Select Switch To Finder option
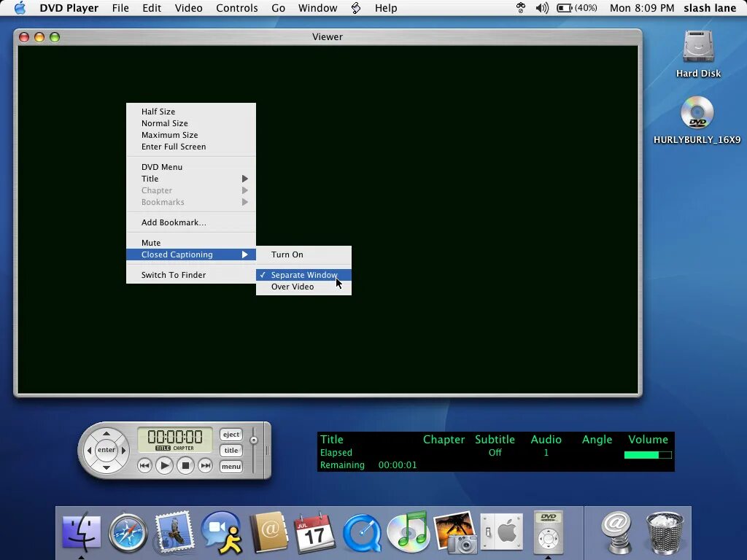 [191, 275]
